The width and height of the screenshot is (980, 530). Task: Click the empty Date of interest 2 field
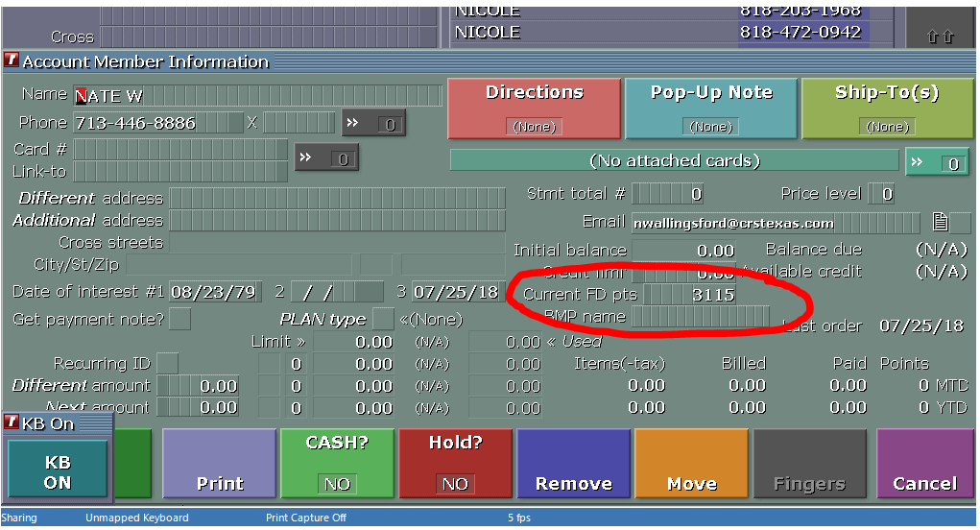(x=337, y=292)
